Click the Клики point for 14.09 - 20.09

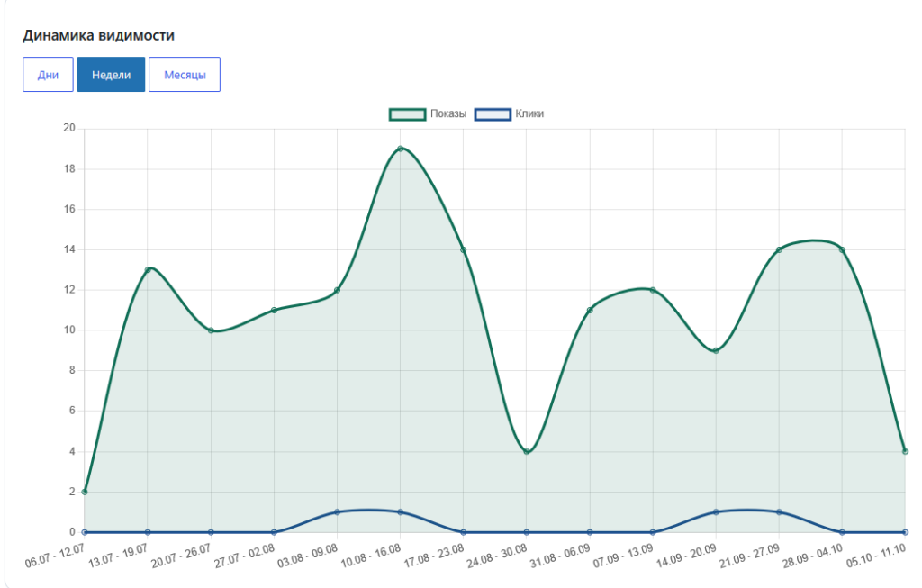(x=716, y=512)
